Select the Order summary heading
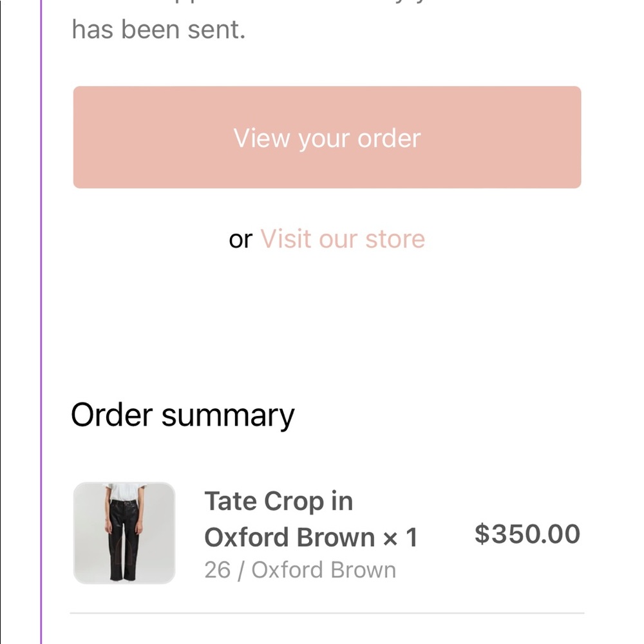The height and width of the screenshot is (644, 644). tap(183, 414)
